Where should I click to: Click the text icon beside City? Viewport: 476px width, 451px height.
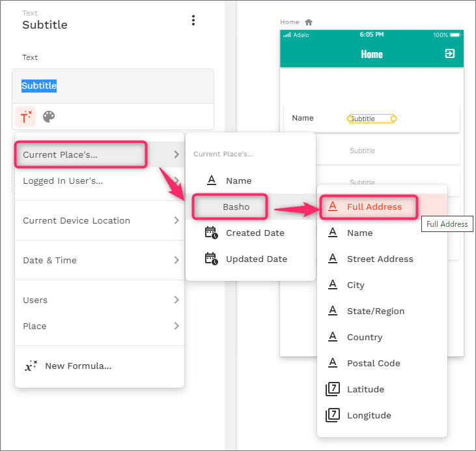click(333, 285)
